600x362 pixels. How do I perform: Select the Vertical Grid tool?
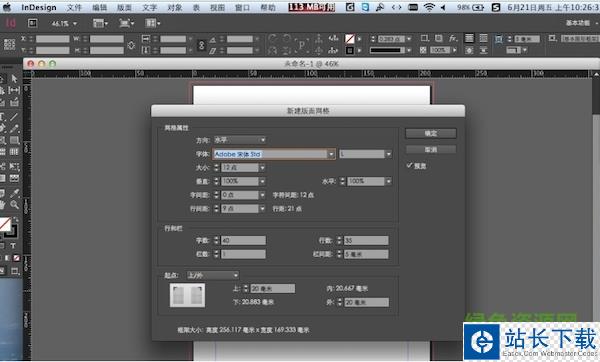[x=14, y=152]
